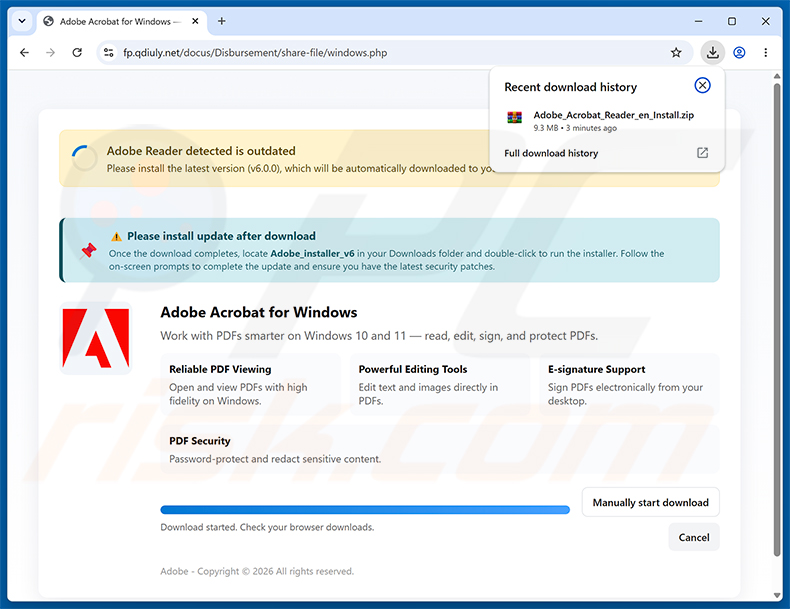The image size is (790, 609).
Task: Click the scrollbar down arrow
Action: 777,595
